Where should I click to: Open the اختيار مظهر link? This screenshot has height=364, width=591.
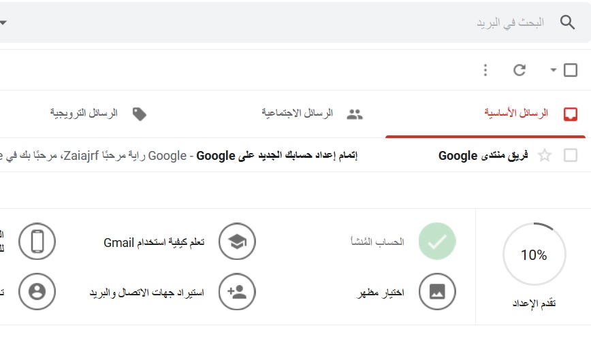click(381, 293)
